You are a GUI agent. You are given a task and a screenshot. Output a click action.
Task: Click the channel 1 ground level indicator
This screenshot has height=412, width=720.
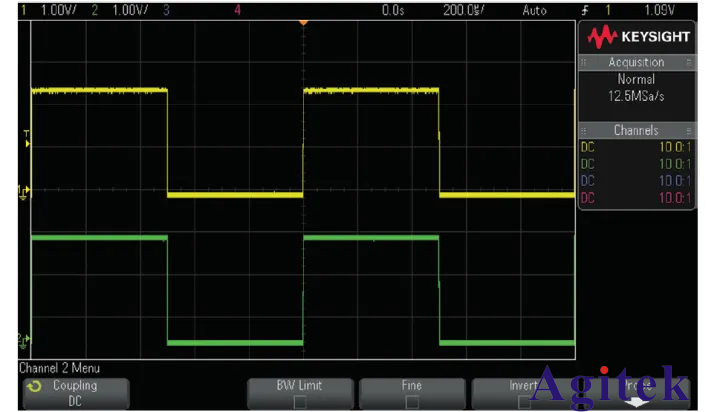(x=25, y=190)
